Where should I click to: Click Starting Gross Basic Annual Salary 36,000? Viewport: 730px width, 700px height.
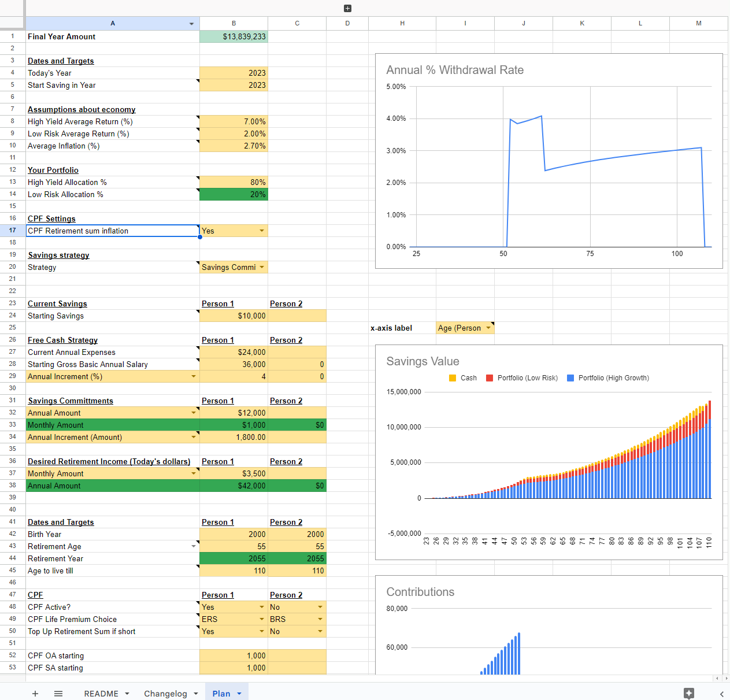234,364
